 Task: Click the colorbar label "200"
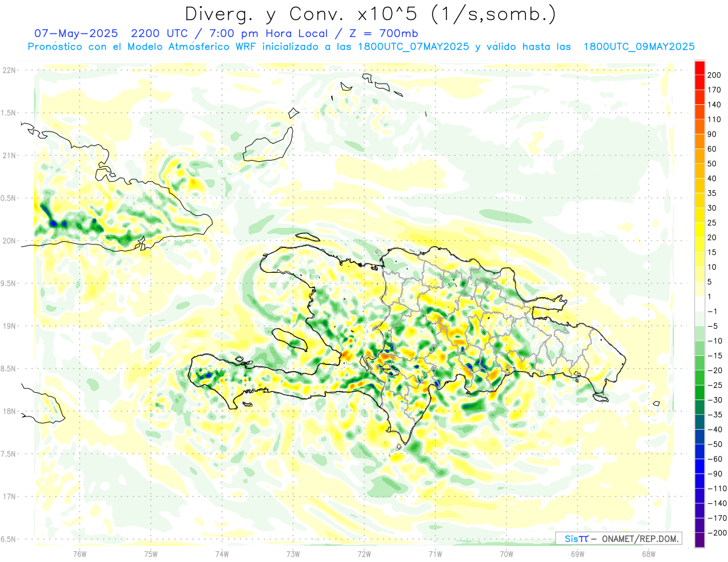(715, 75)
